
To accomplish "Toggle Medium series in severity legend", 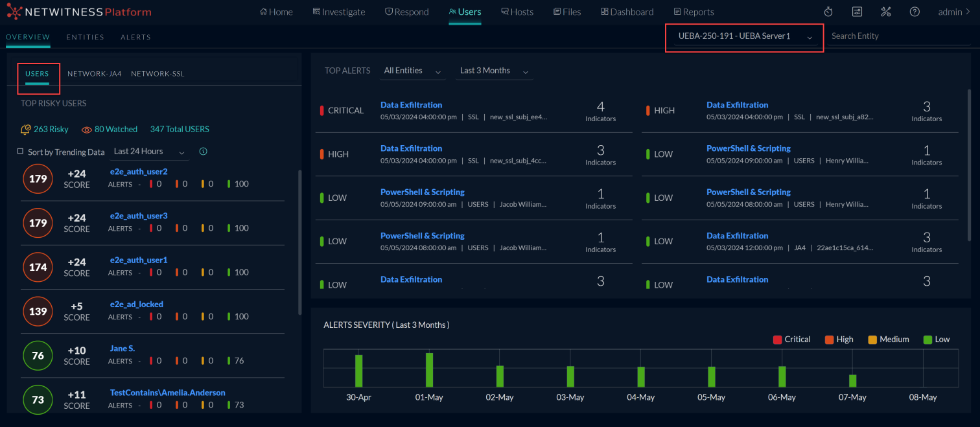I will point(888,340).
